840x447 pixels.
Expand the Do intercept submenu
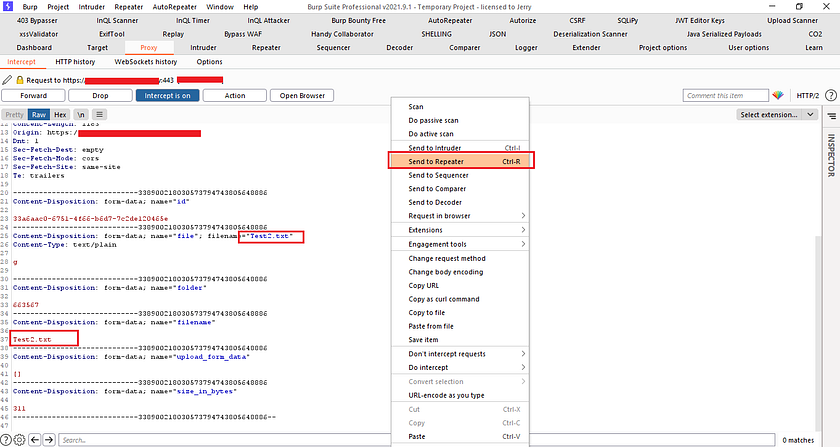[460, 368]
